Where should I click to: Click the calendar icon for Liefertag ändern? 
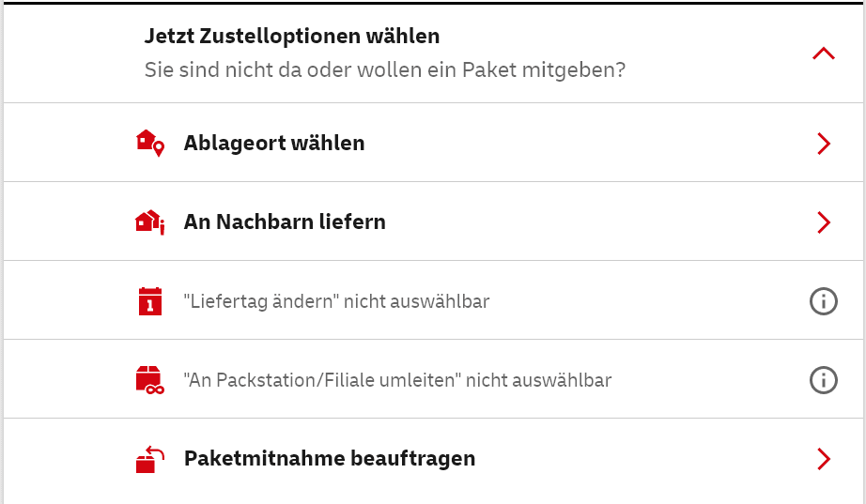pos(149,301)
